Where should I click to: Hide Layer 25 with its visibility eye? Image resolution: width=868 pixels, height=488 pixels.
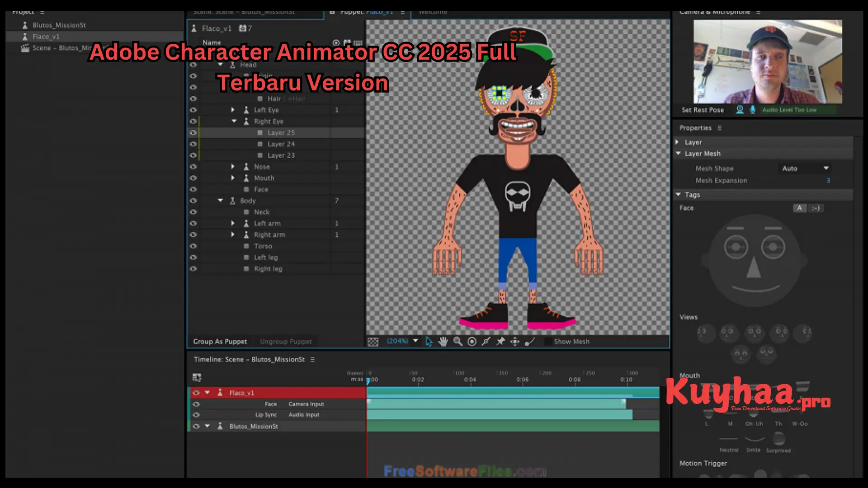193,132
